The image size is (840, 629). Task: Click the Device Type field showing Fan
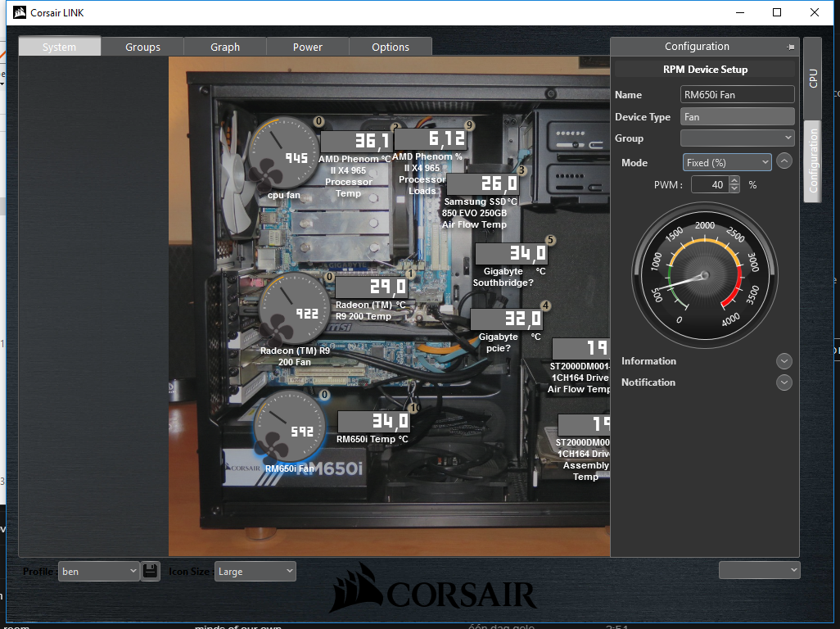[737, 116]
